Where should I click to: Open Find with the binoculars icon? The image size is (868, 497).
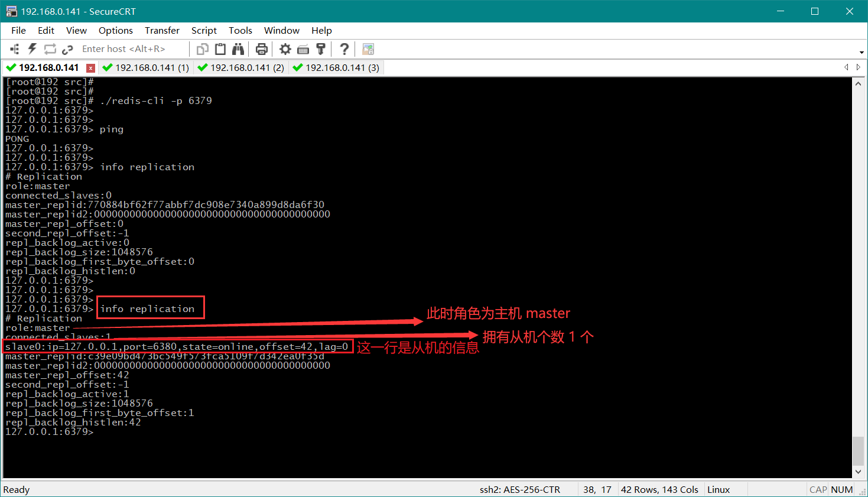tap(238, 49)
